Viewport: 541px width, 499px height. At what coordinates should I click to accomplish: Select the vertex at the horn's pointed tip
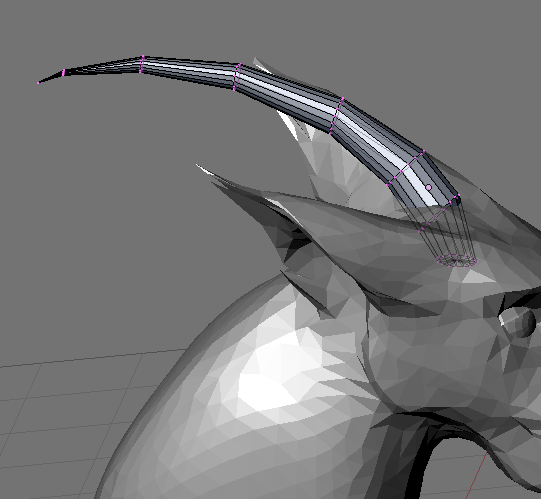click(x=38, y=82)
